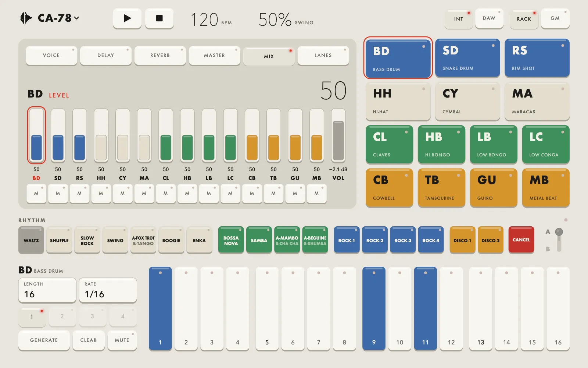Toggle the INT sync mode
This screenshot has height=368, width=588.
pos(459,19)
